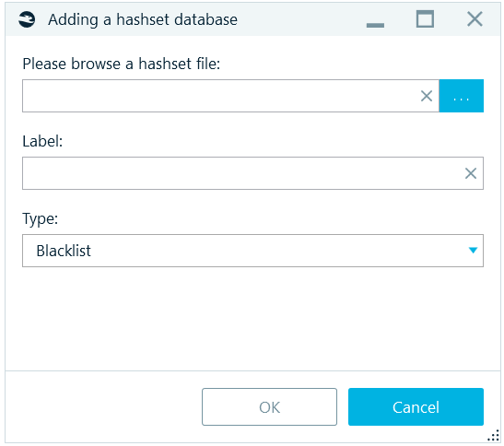Screen dimensions: 504x446
Task: Open the Blacklist type combo box
Action: [x=252, y=251]
